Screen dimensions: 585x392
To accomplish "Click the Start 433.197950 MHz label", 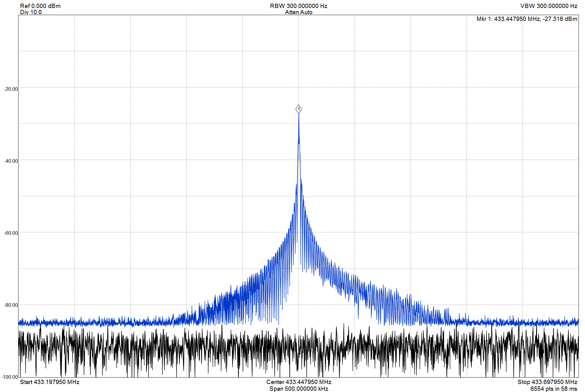I will [x=50, y=382].
